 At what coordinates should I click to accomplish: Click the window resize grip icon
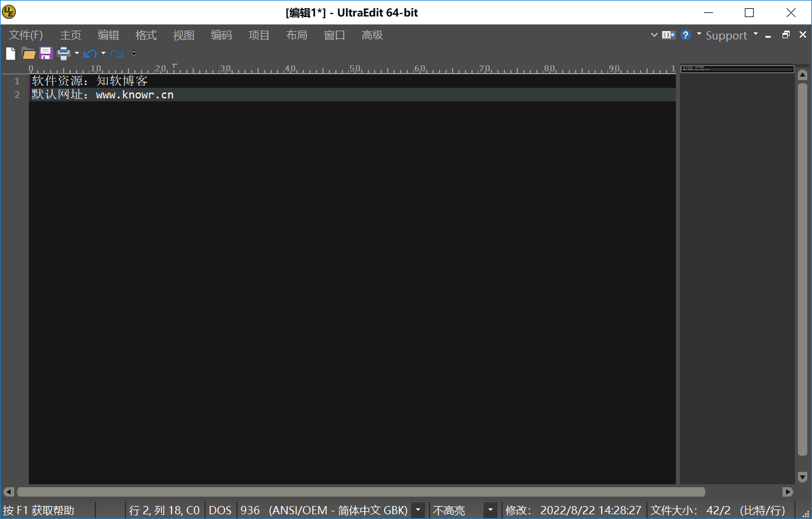point(806,513)
